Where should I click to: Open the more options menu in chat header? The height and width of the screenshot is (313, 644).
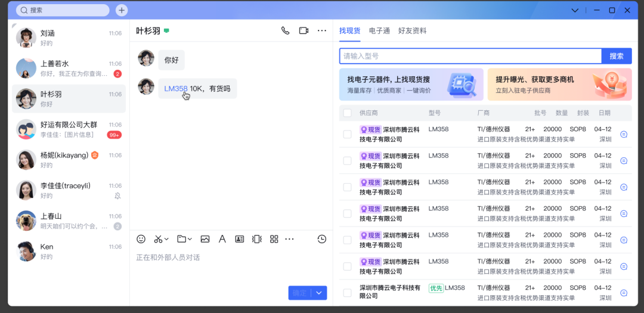pos(322,31)
